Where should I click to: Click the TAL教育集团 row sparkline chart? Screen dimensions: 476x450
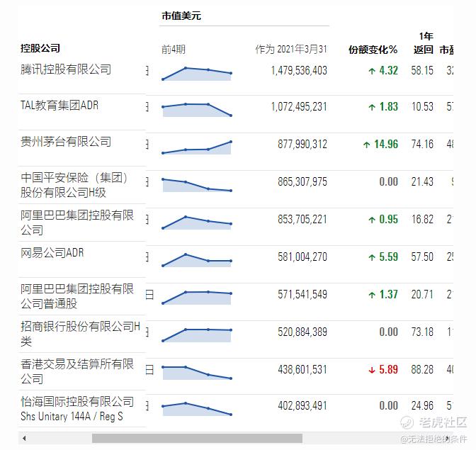[x=197, y=110]
